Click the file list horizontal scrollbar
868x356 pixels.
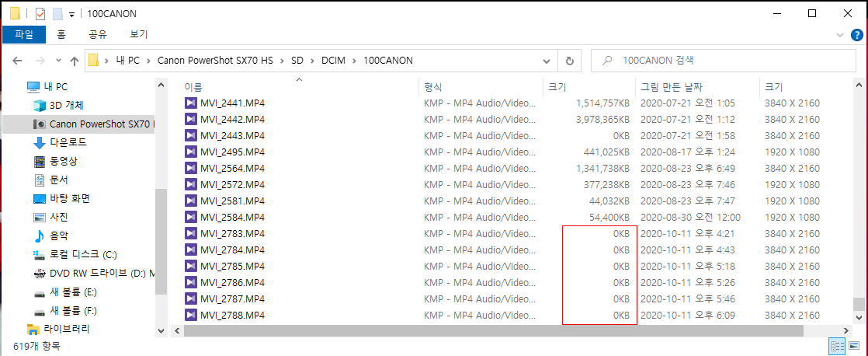point(494,331)
